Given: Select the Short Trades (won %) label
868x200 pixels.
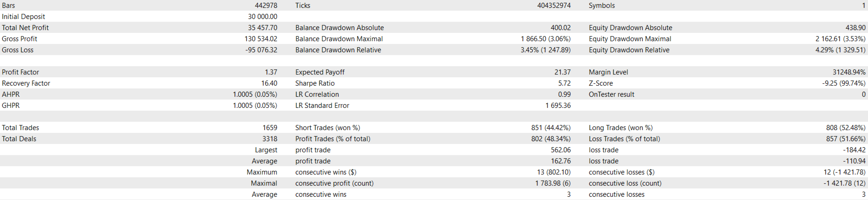Looking at the screenshot, I should pos(327,128).
